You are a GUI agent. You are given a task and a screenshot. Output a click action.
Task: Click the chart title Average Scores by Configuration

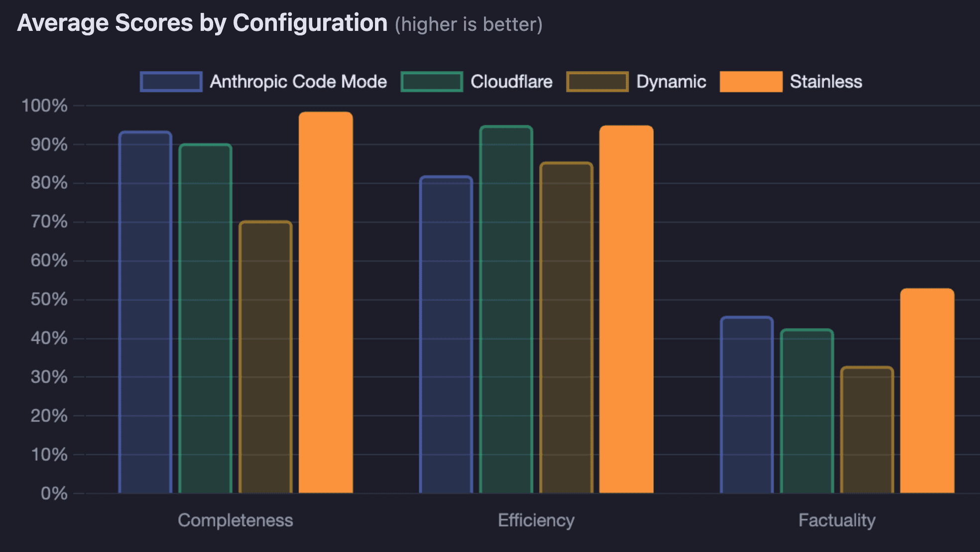tap(203, 22)
